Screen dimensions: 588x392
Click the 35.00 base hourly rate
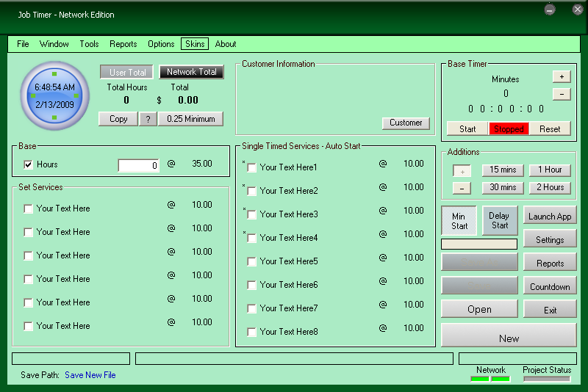[x=201, y=164]
